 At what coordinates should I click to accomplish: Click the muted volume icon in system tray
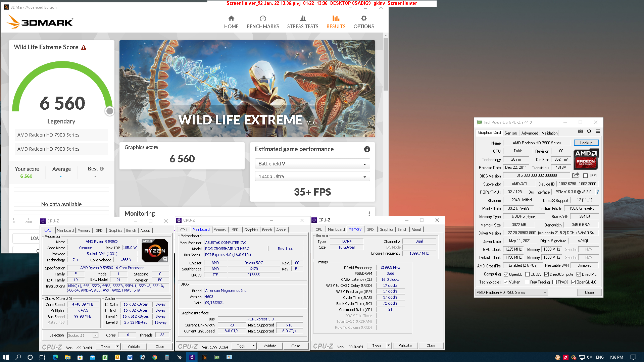589,357
